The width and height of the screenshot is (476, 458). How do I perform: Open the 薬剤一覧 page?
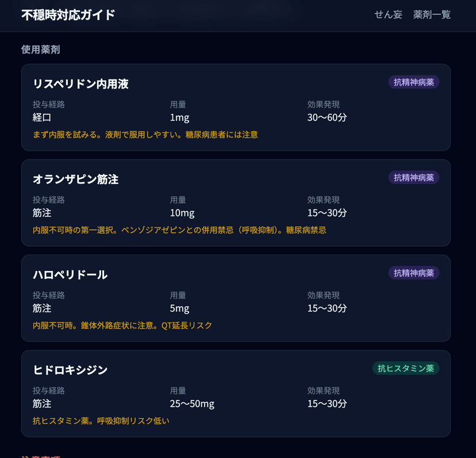(432, 16)
